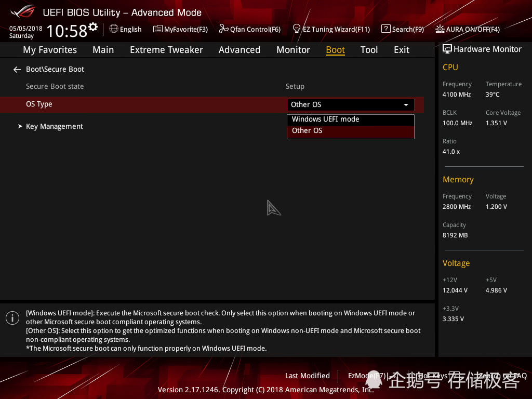
Task: Click the Qfan Control fan icon
Action: tap(223, 29)
